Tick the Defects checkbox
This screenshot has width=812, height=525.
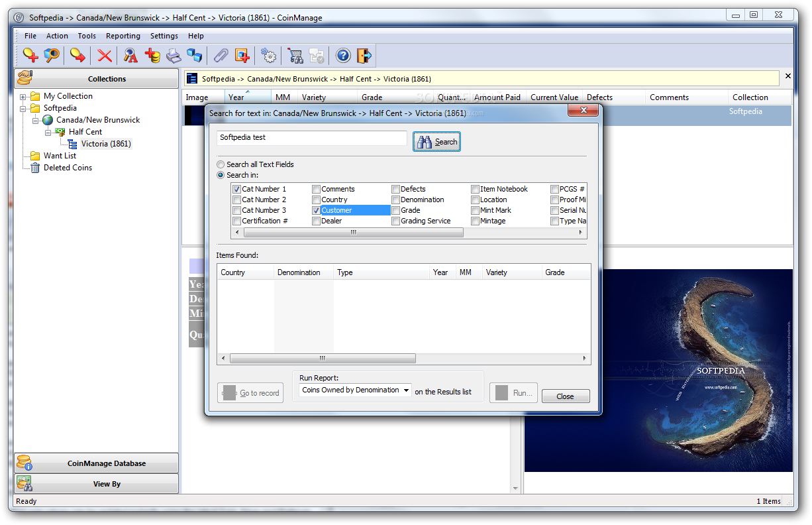click(395, 189)
